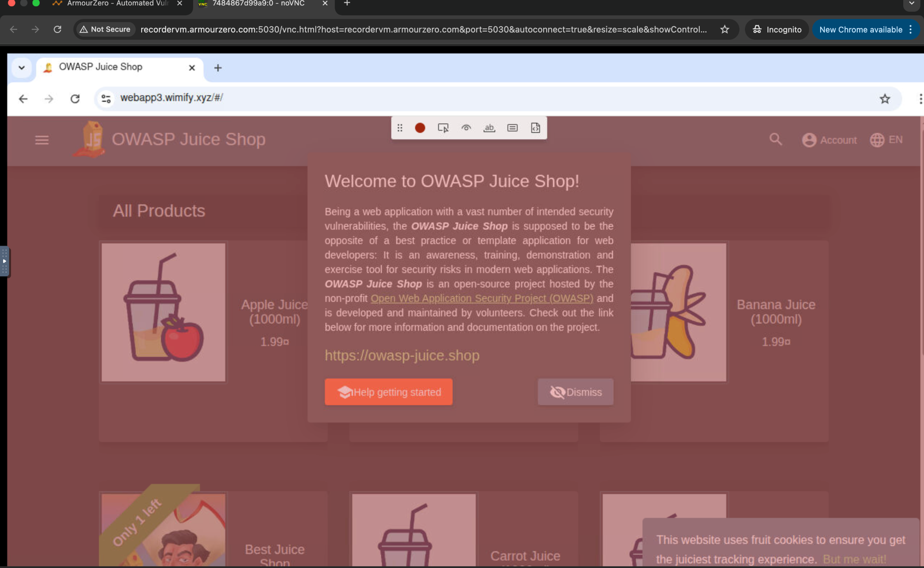Expand the noVNC control panel side handle
Viewport: 924px width, 568px height.
(5, 261)
